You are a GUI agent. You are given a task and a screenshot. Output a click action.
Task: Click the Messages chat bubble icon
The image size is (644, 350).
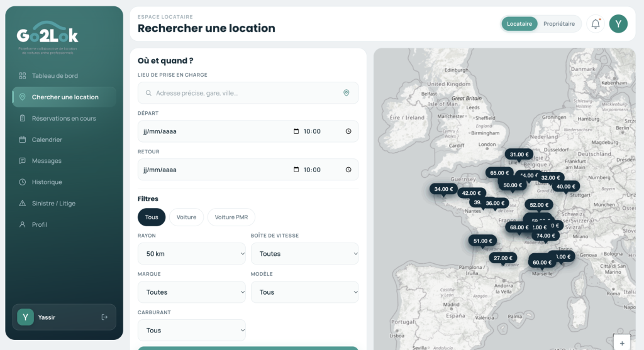click(23, 161)
